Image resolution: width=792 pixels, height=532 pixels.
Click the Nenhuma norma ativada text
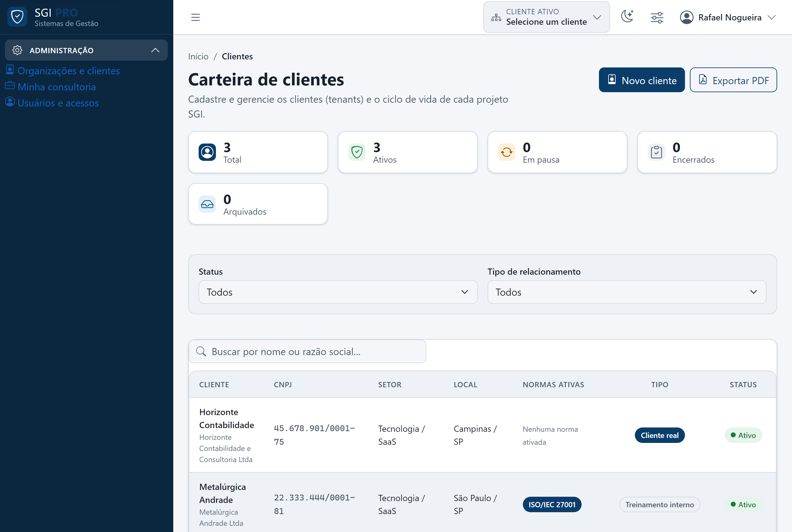(x=550, y=435)
